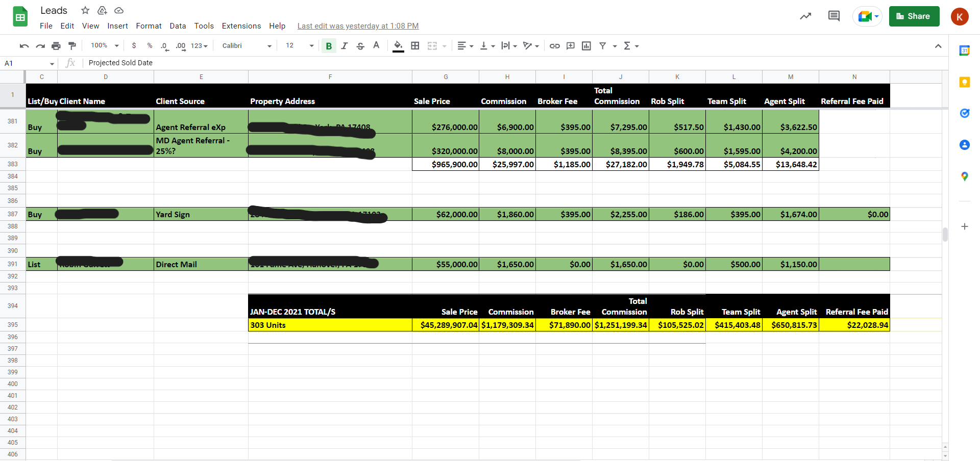Click the Merge cells icon
Viewport: 980px width, 461px height.
click(432, 46)
